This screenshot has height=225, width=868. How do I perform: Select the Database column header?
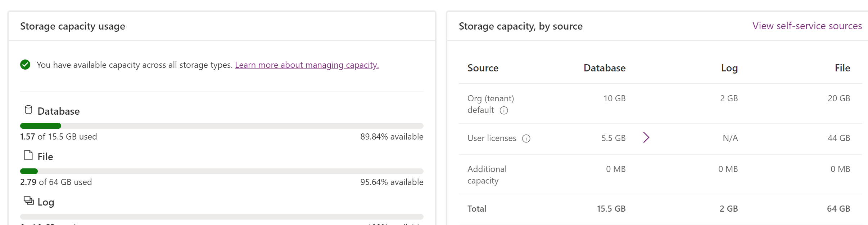tap(604, 68)
